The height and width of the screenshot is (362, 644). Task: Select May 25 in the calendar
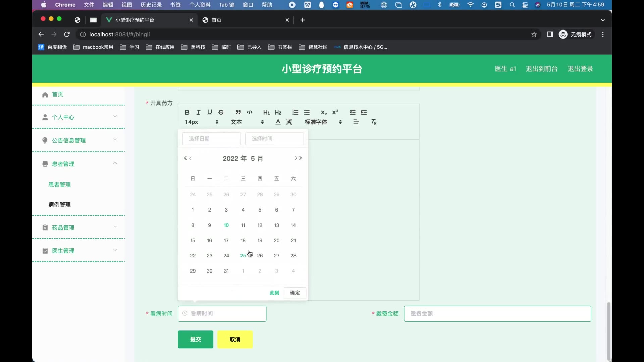(243, 256)
